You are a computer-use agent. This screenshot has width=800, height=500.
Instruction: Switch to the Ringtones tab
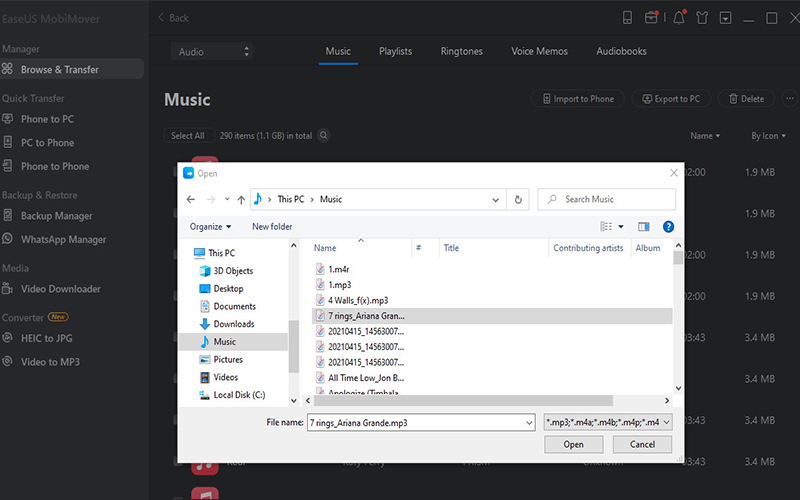[461, 51]
